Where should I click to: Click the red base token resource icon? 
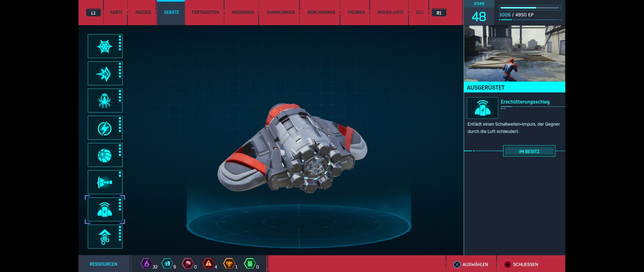tap(188, 264)
